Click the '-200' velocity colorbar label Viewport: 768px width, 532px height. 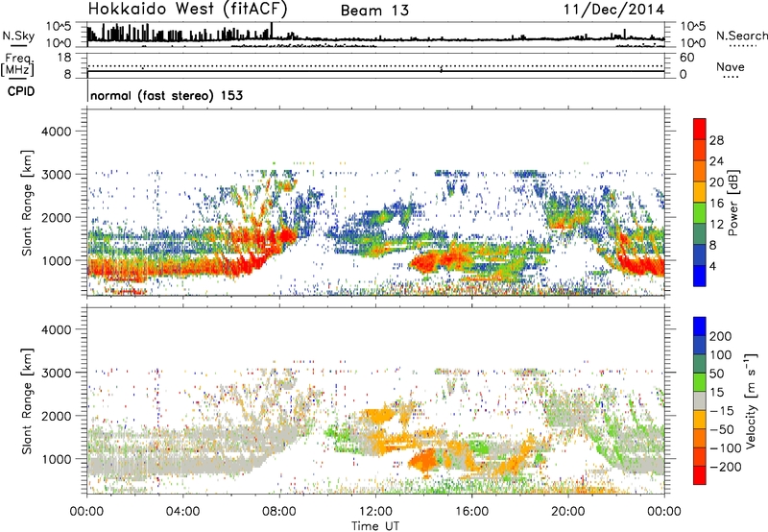pos(726,467)
